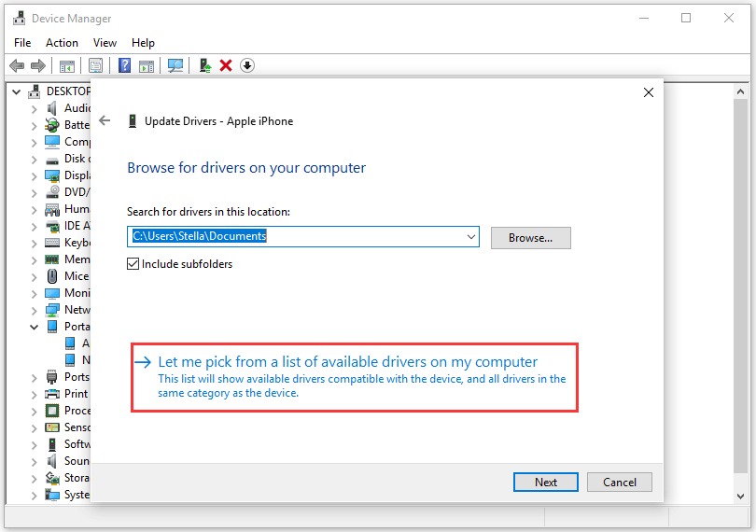
Task: Go back using the dialog's back arrow
Action: [105, 120]
